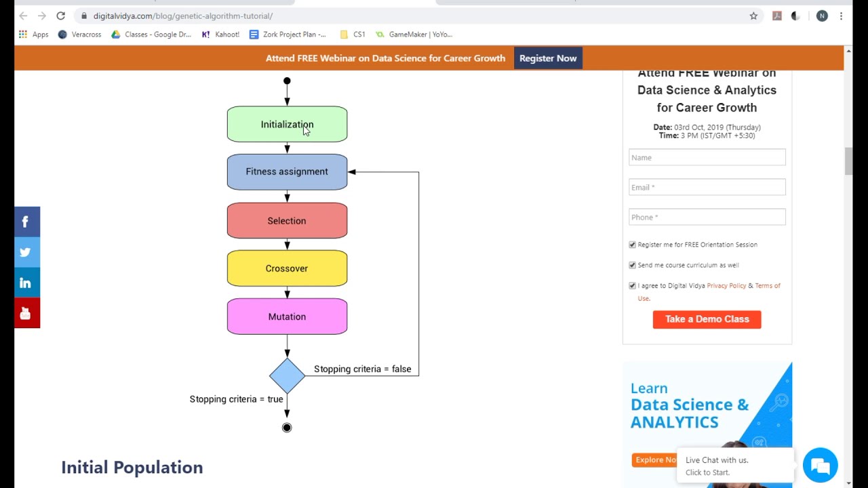The image size is (868, 488).
Task: Click the Email input field
Action: (707, 187)
